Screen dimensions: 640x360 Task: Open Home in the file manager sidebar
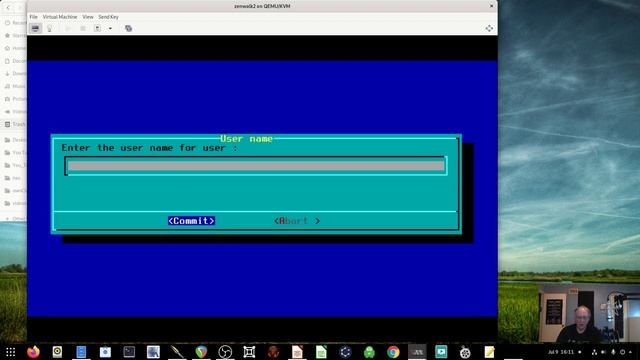(16, 48)
